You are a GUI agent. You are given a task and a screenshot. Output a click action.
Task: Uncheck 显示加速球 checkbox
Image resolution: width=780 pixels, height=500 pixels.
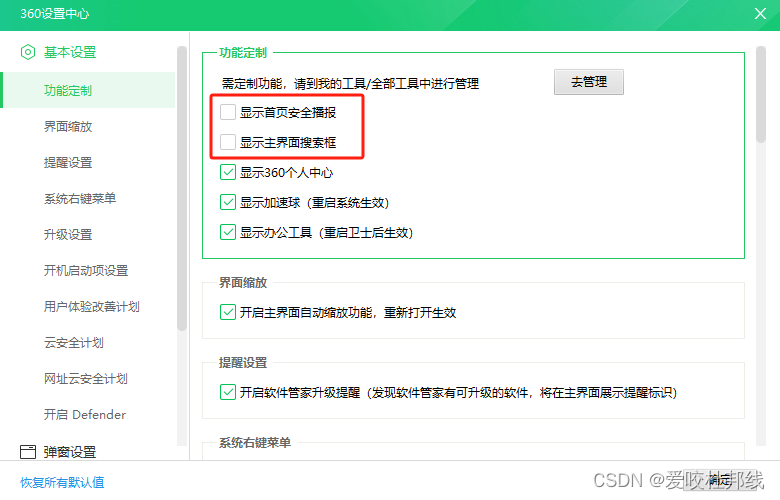tap(228, 202)
